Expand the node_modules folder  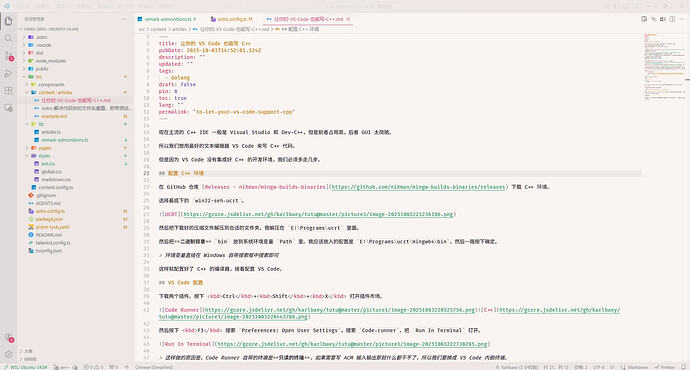click(50, 61)
